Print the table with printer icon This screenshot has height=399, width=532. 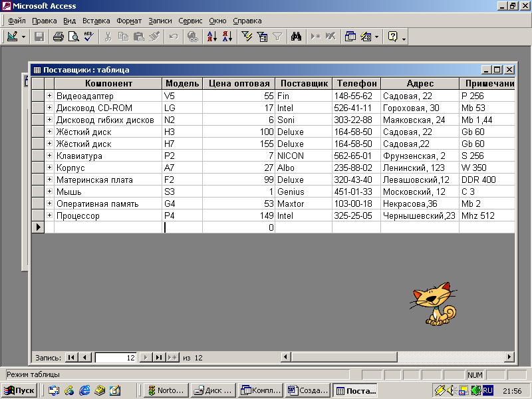58,37
